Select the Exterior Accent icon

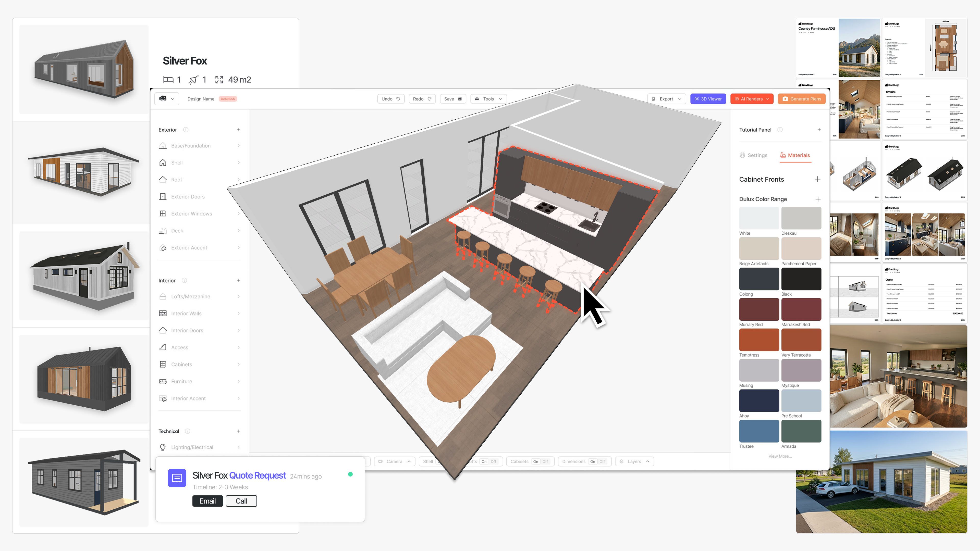[x=163, y=247]
